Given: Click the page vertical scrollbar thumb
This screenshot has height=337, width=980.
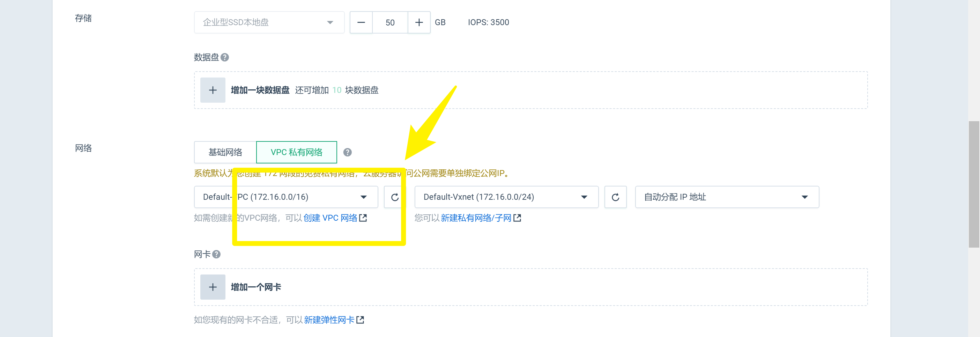Looking at the screenshot, I should (x=973, y=184).
